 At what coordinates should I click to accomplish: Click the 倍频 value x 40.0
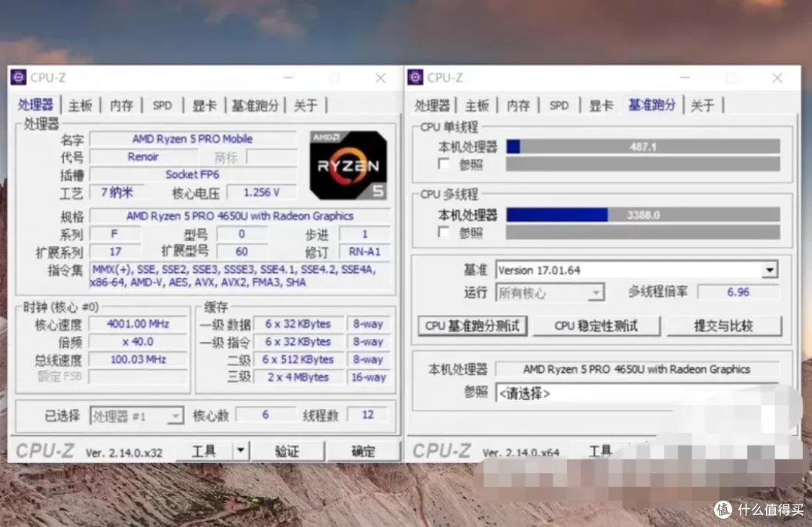click(x=138, y=341)
